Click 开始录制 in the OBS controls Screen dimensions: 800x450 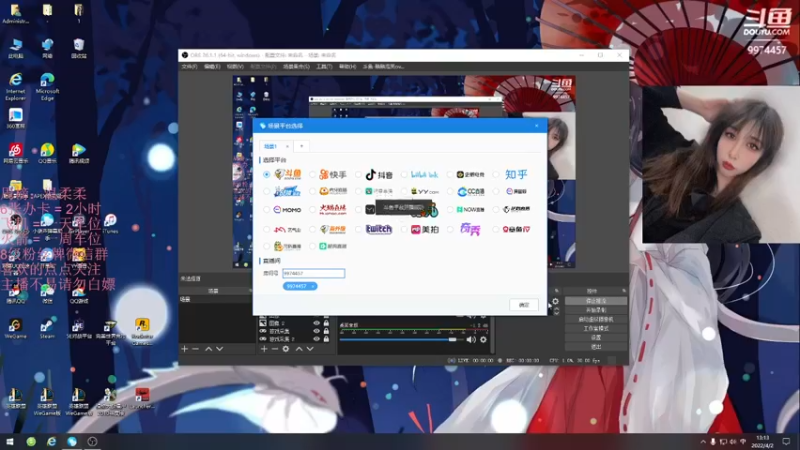click(596, 310)
